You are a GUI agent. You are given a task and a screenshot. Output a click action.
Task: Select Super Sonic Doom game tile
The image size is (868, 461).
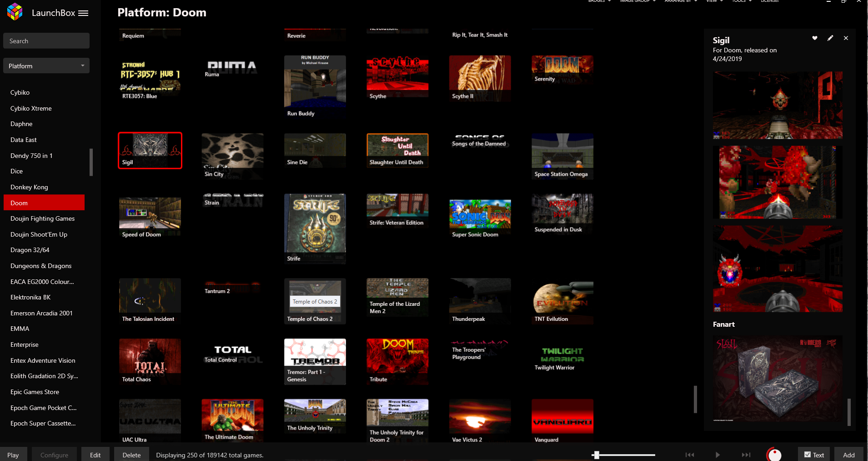click(480, 219)
